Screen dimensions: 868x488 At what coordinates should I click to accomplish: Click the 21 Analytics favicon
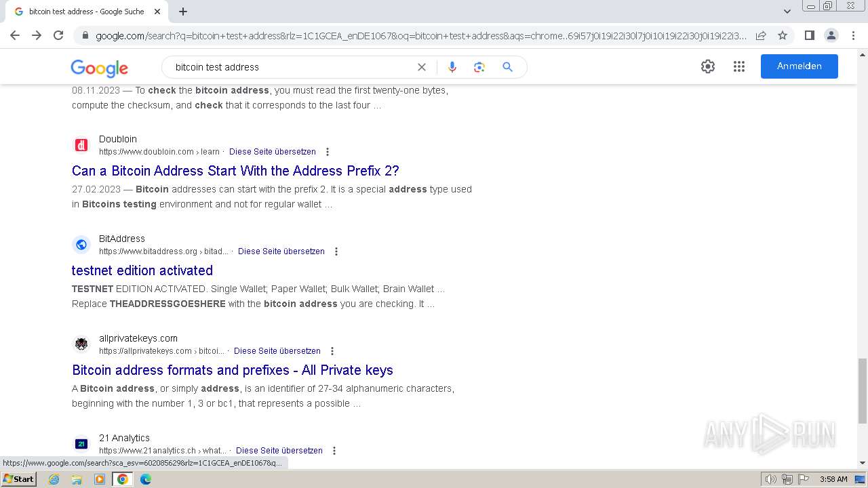(x=81, y=444)
